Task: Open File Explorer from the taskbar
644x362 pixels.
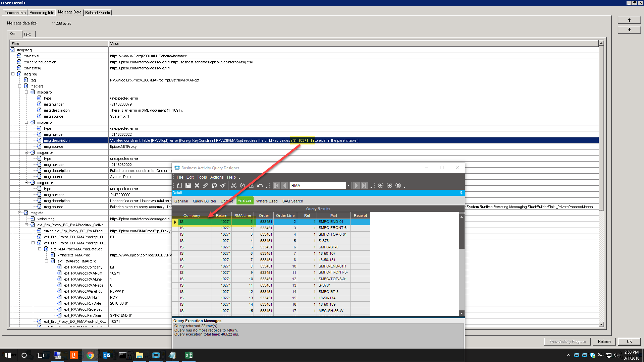Action: coord(140,355)
